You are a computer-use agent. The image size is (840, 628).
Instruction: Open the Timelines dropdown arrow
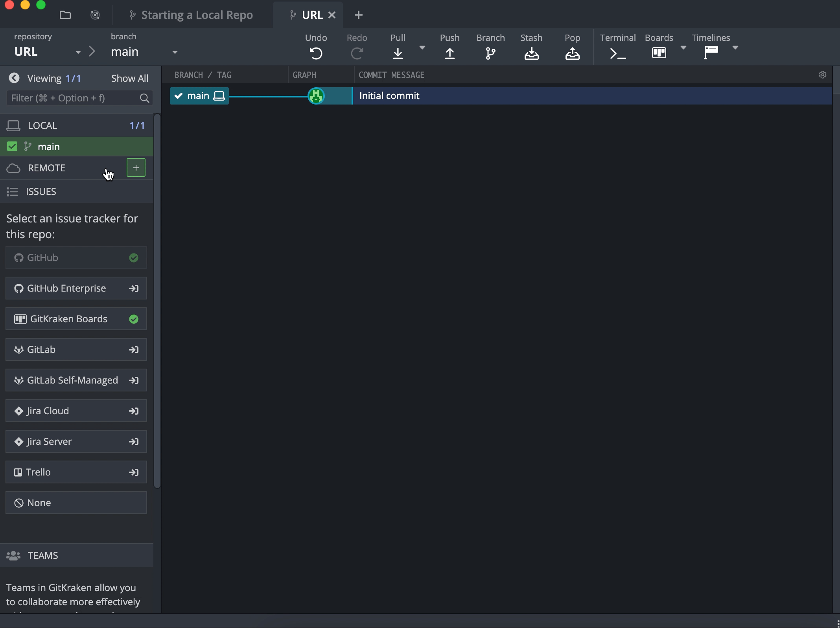coord(735,48)
